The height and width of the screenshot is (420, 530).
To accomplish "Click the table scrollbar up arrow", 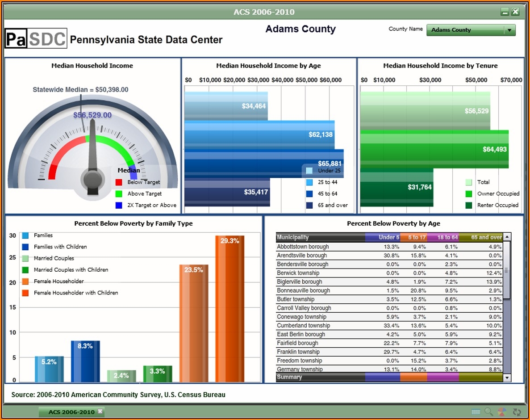I will [x=507, y=237].
